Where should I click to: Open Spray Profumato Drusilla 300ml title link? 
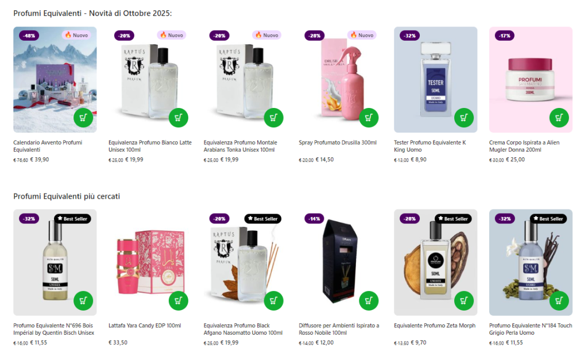coord(338,142)
